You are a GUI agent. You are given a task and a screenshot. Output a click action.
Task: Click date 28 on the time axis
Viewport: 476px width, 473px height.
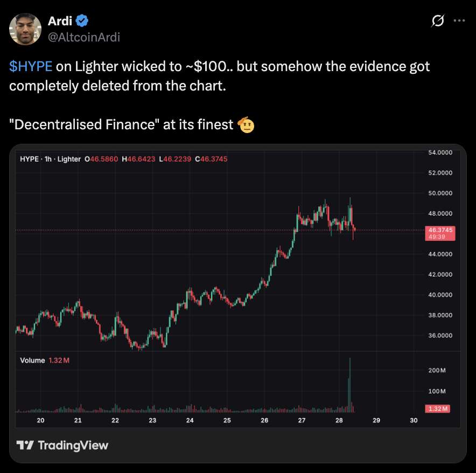click(339, 420)
